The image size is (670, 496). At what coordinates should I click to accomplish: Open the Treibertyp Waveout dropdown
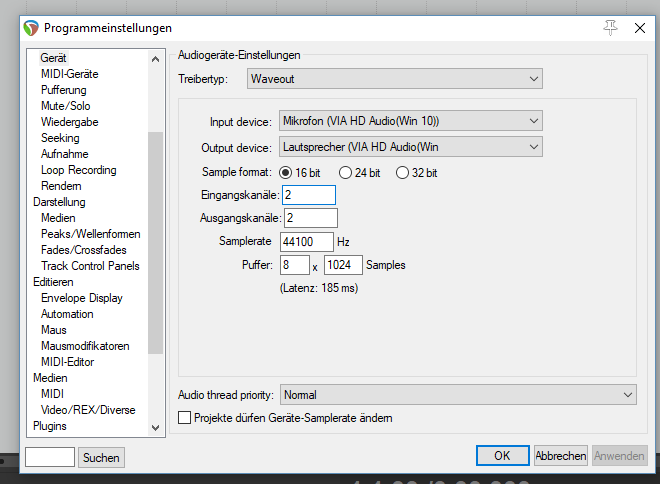(395, 79)
